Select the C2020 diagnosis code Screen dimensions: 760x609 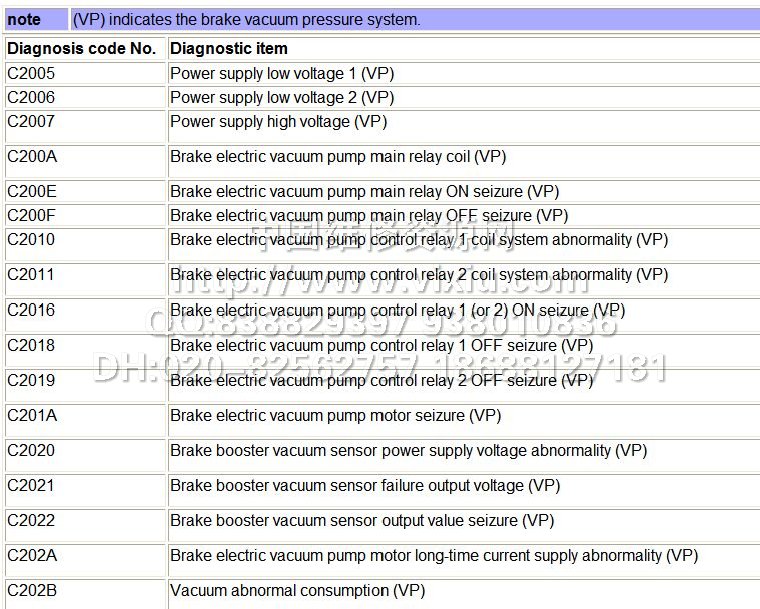point(31,450)
